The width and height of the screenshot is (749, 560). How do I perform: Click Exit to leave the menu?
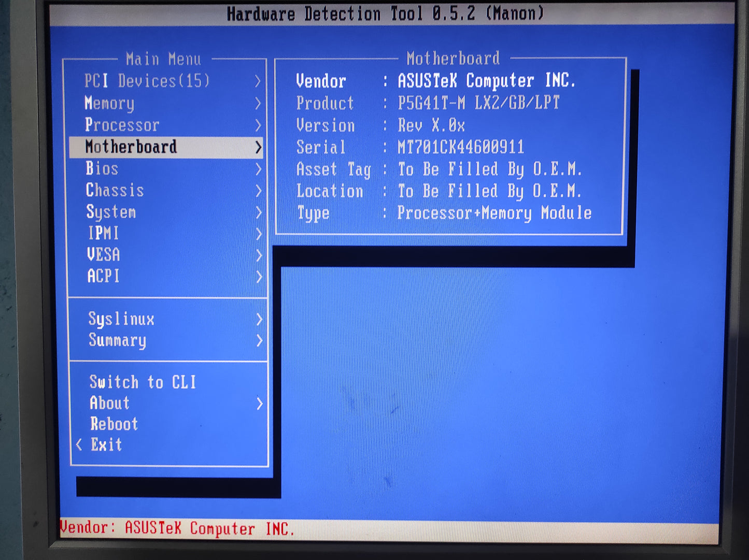click(106, 445)
